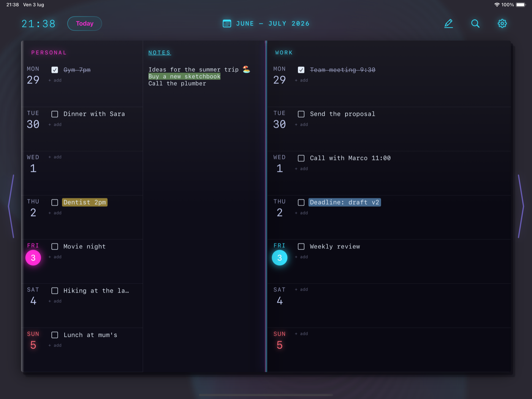Click the 'Dentist 2pm' highlighted text

[85, 202]
